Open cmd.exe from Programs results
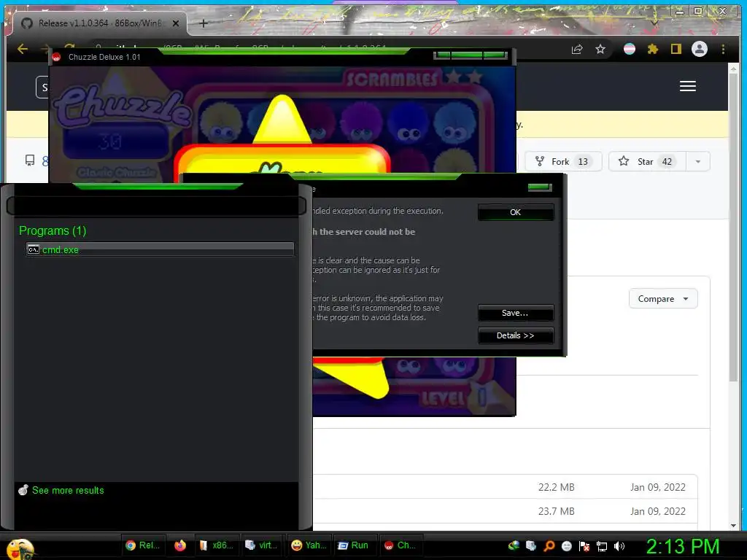This screenshot has height=560, width=747. tap(160, 249)
